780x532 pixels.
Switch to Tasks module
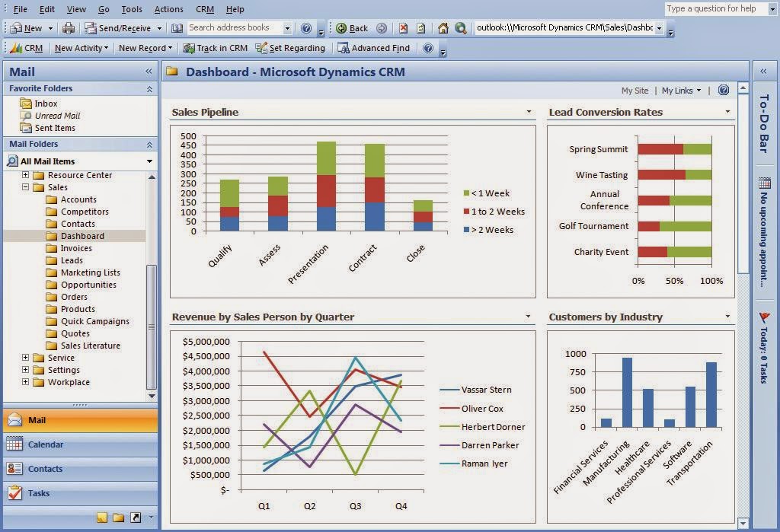(81, 492)
